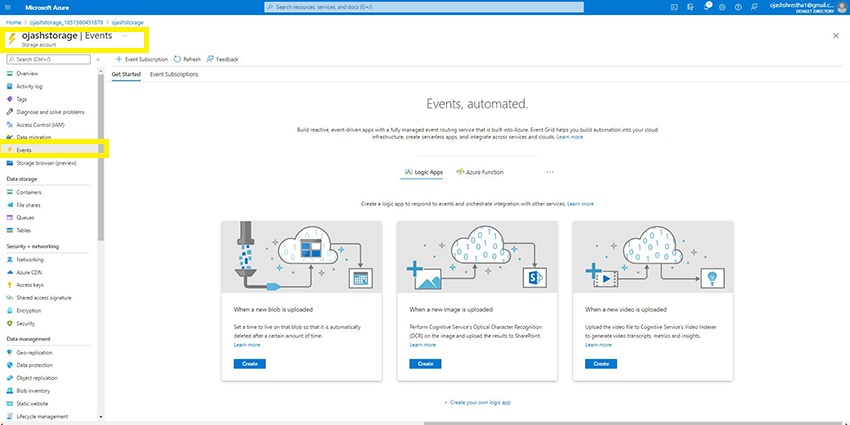This screenshot has height=425, width=850.
Task: Open Containers under Data storage
Action: point(29,192)
